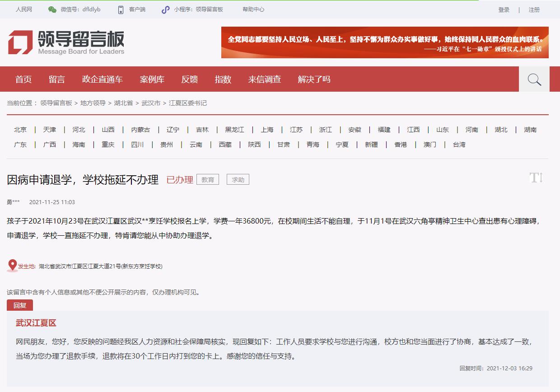The image size is (560, 392).
Task: Click 武汉市 in the breadcrumb
Action: (x=151, y=103)
